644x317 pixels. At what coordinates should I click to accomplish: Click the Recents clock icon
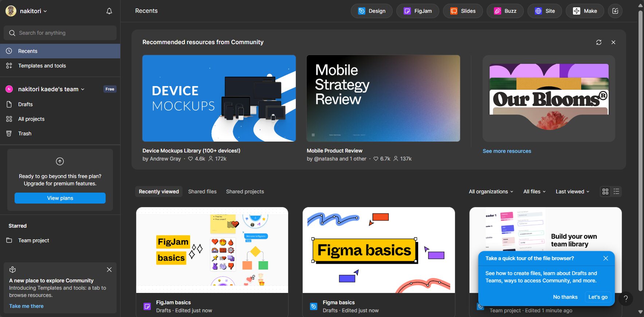click(9, 51)
